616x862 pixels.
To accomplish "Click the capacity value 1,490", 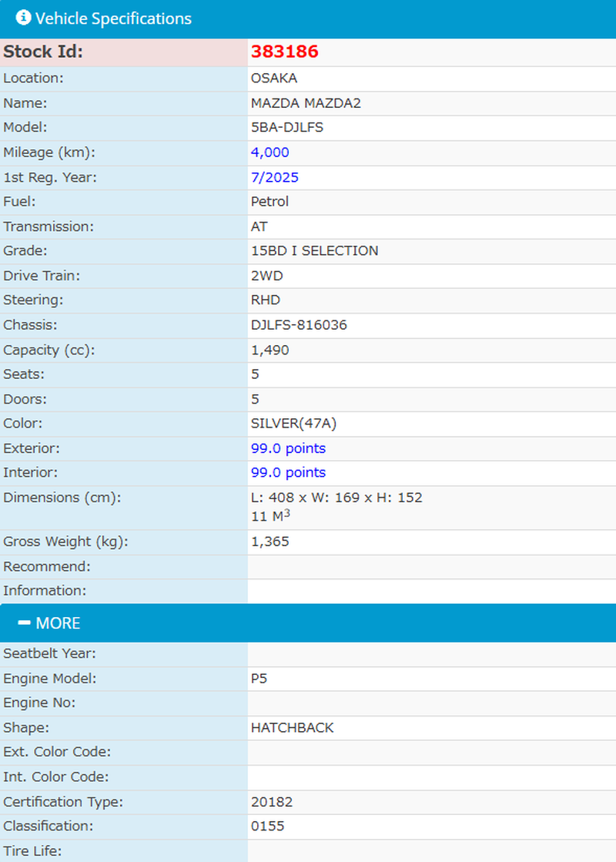I will tap(269, 350).
